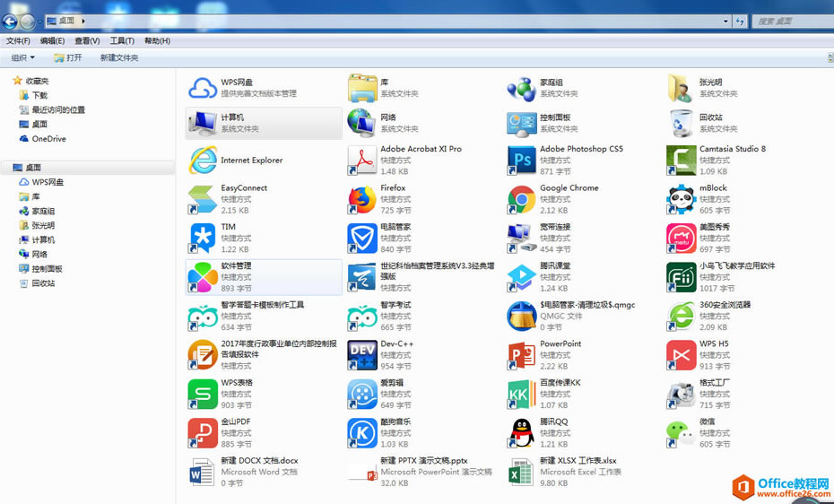
Task: Select the 格式工厂 shortcut icon
Action: pyautogui.click(x=681, y=394)
